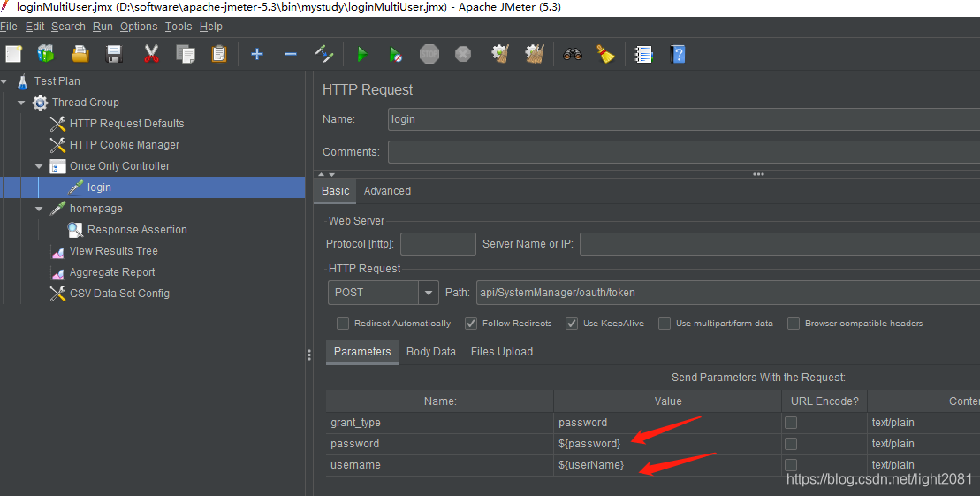
Task: Click the Comments input field
Action: [684, 152]
